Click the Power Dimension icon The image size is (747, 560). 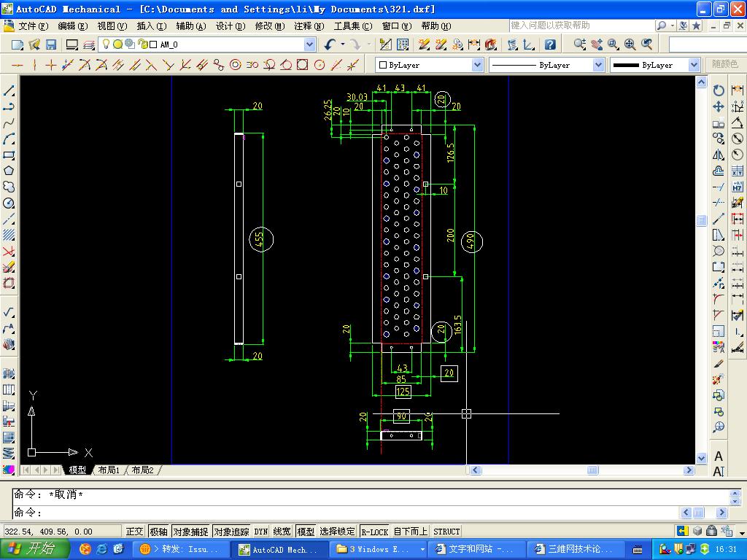738,90
